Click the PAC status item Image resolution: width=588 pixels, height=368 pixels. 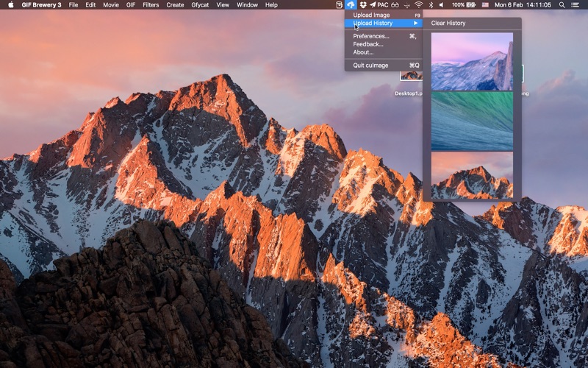(x=382, y=5)
